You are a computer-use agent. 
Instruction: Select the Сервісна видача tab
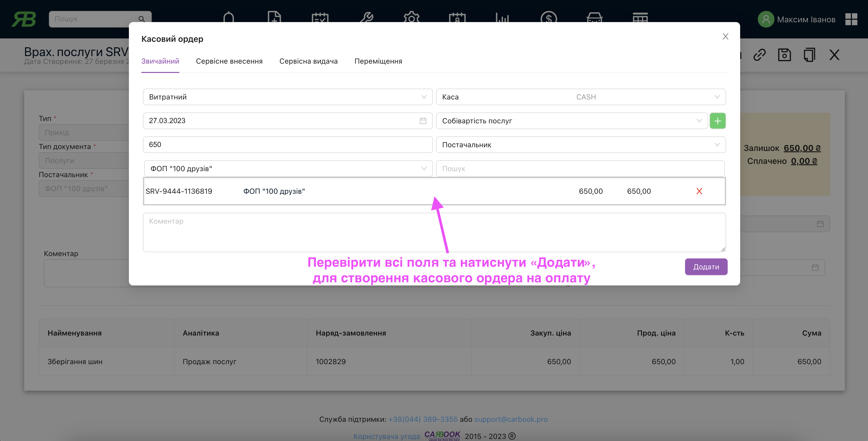pos(308,61)
